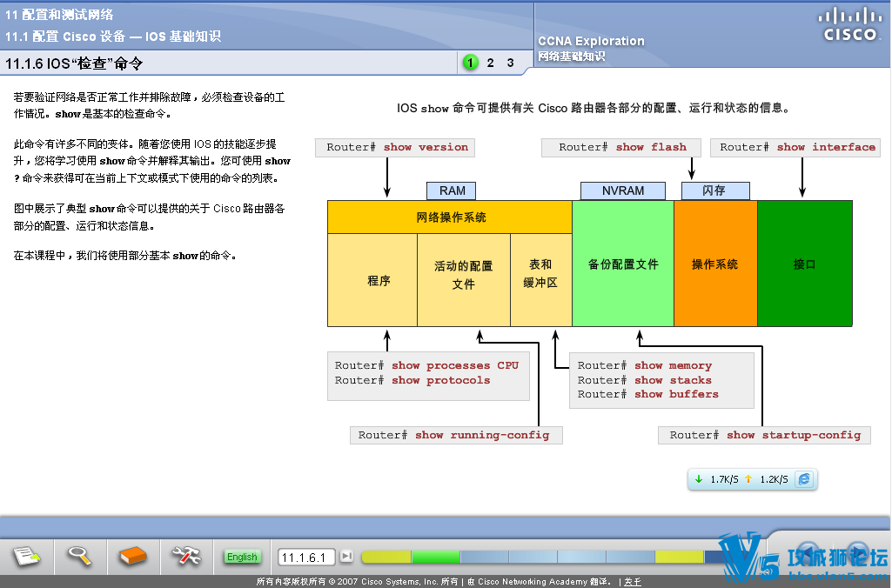The width and height of the screenshot is (892, 588).
Task: Click the 表和缓冲区 block
Action: pyautogui.click(x=541, y=280)
